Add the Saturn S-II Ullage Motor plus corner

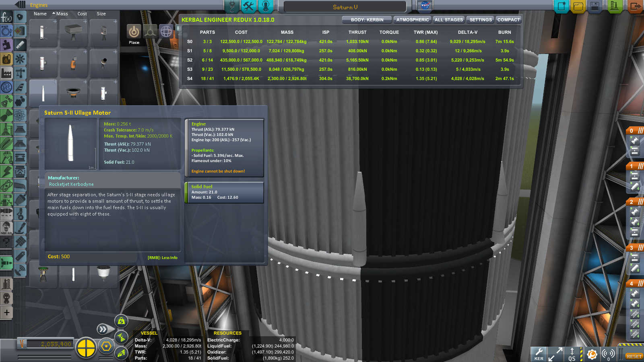click(x=55, y=82)
